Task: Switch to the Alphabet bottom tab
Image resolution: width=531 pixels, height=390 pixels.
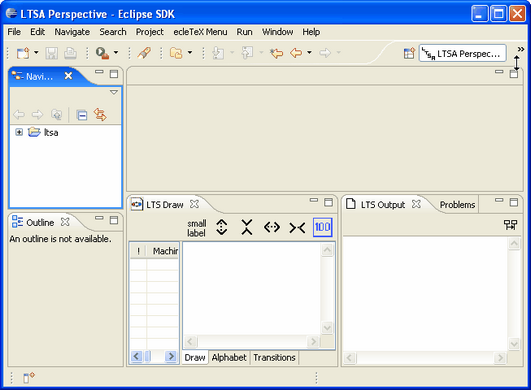Action: pos(229,358)
